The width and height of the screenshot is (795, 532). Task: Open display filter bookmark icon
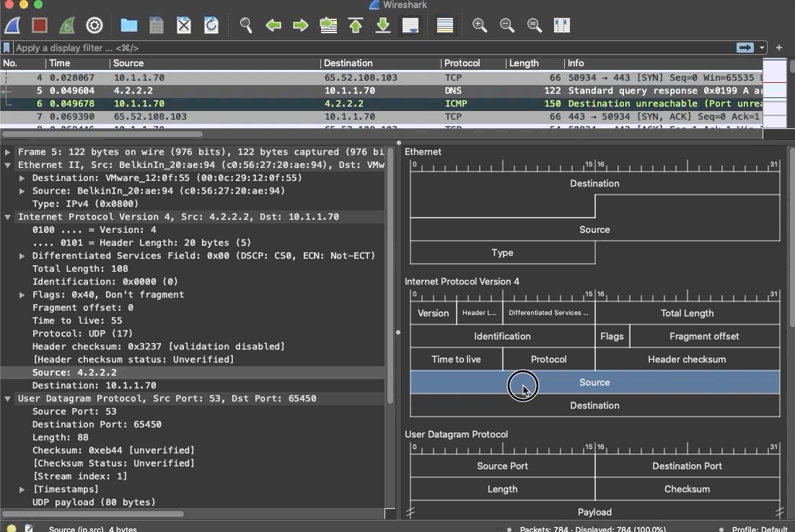[6, 48]
